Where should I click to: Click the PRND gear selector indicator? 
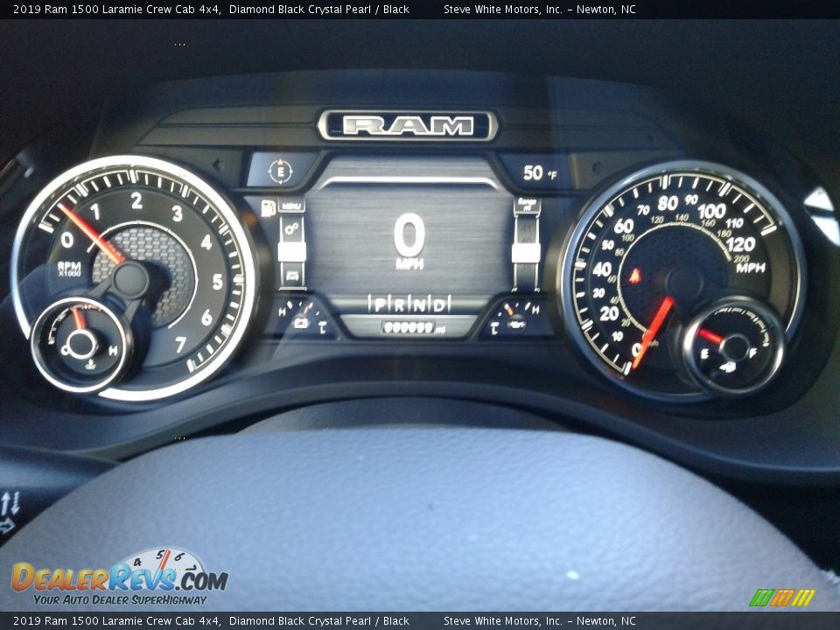(409, 304)
